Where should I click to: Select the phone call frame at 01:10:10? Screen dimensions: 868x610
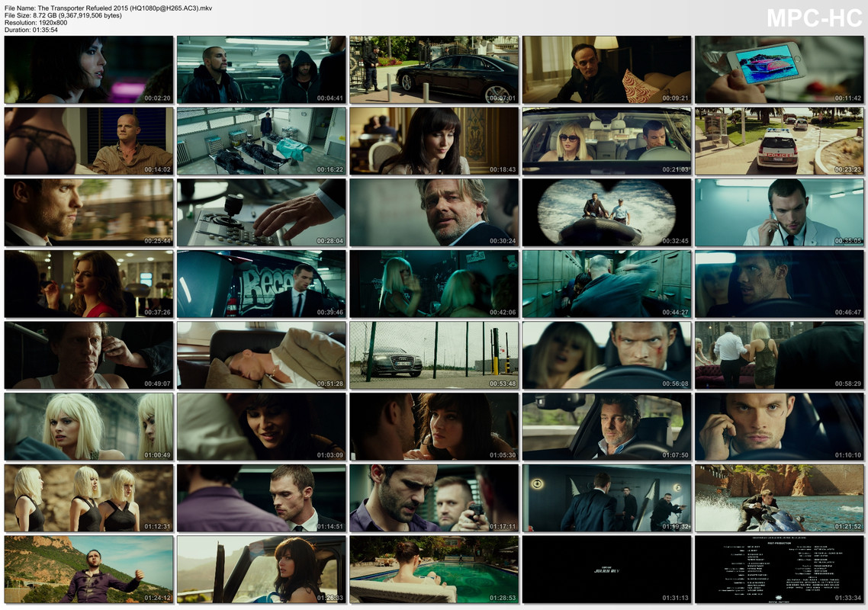point(780,427)
